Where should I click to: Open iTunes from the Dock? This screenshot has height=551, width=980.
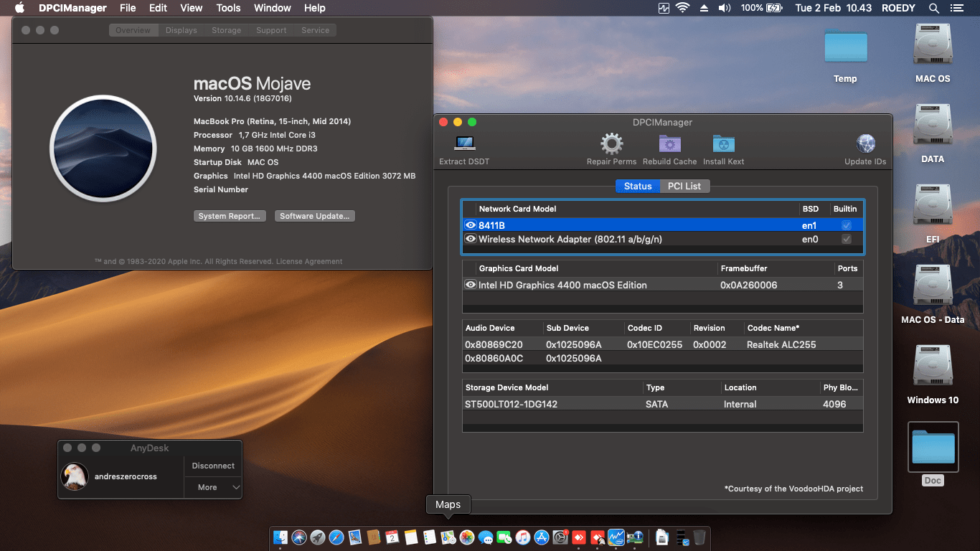pyautogui.click(x=522, y=537)
